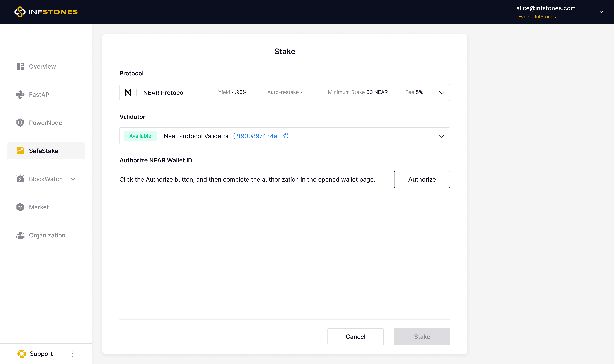Click the Market cube icon
The image size is (614, 364).
tap(20, 207)
